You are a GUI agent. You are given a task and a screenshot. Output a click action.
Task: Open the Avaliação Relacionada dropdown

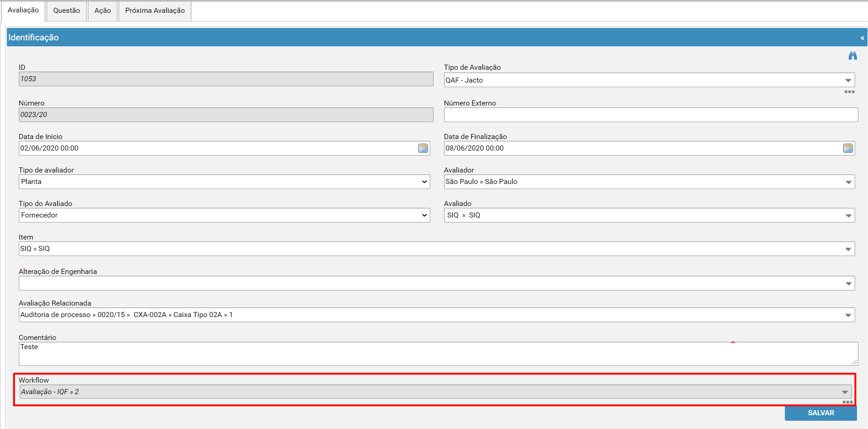[848, 315]
